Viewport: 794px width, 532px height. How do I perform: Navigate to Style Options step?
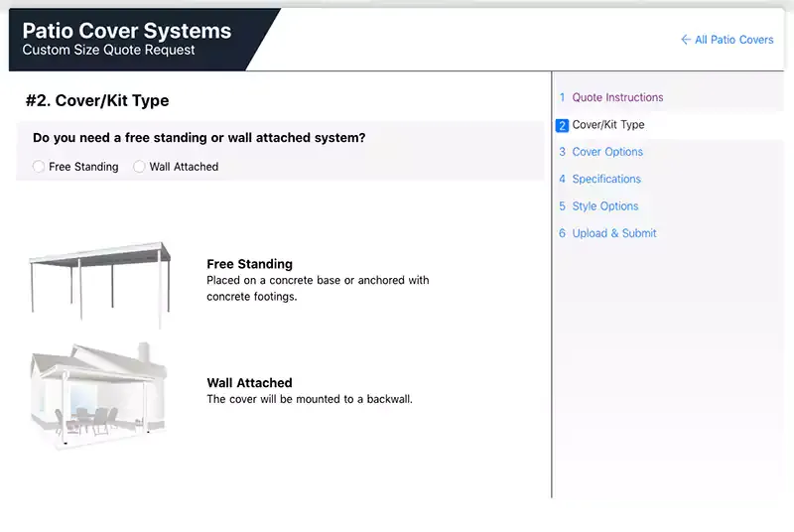pos(605,206)
